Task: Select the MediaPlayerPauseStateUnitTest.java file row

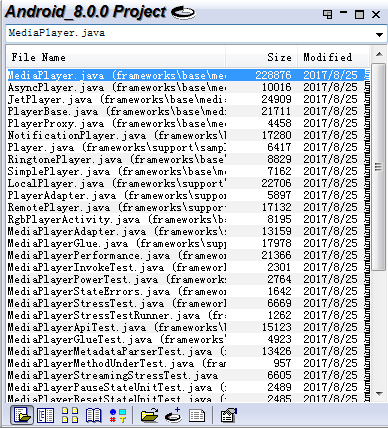Action: pos(188,387)
